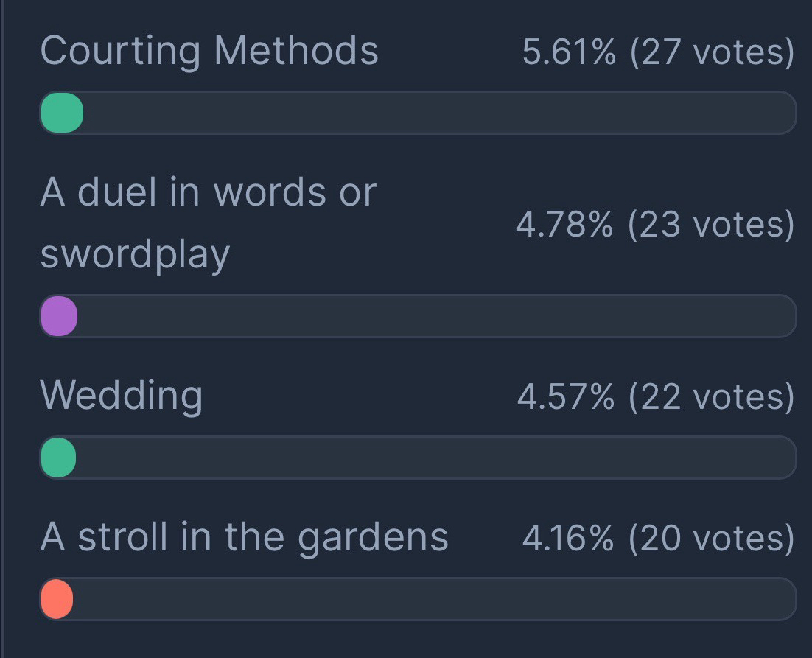Select the Wedding poll option
Image resolution: width=812 pixels, height=658 pixels.
[x=122, y=395]
